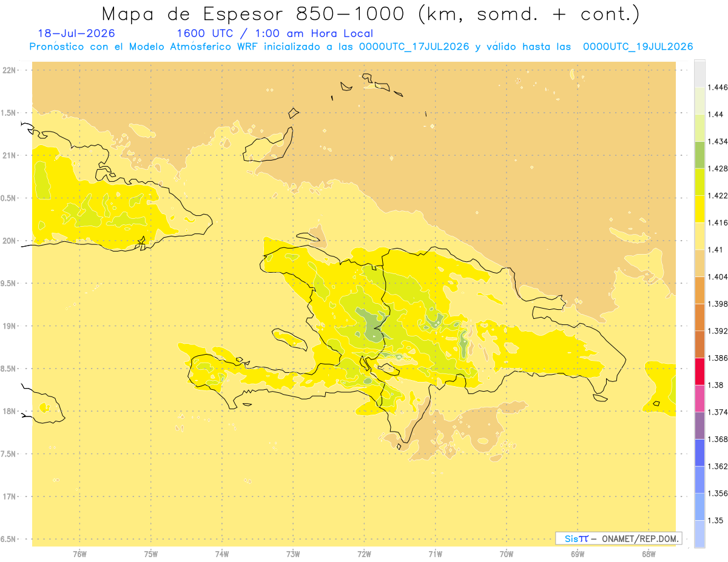Click the latitude label '20N'
Viewport: 728px width, 562px height.
click(9, 241)
